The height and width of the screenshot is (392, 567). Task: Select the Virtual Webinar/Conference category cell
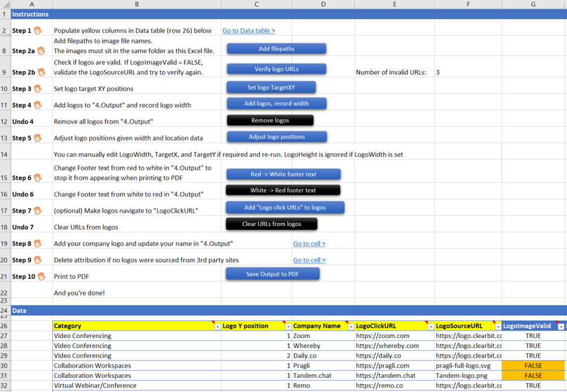[x=137, y=385]
